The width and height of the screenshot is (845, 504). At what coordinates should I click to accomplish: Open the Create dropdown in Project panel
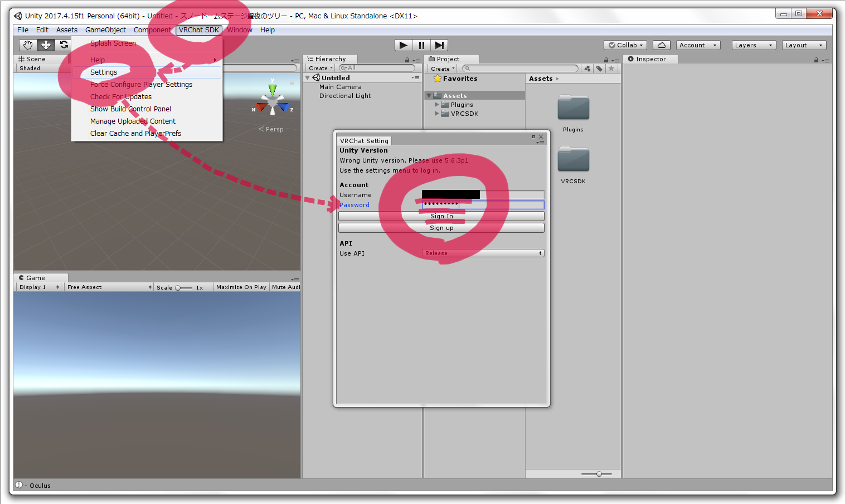[x=443, y=68]
